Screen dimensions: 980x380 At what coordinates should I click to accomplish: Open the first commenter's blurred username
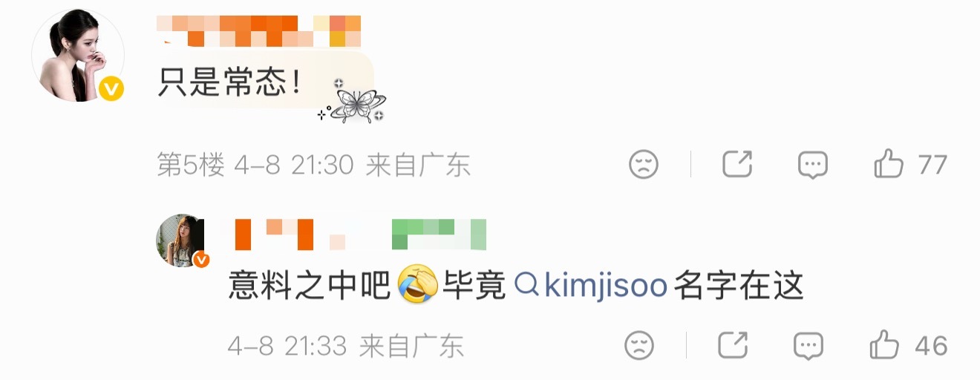coord(259,30)
